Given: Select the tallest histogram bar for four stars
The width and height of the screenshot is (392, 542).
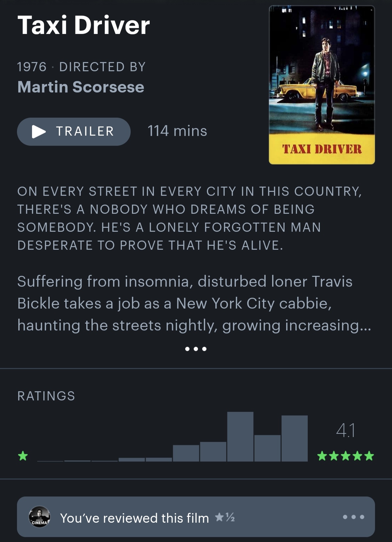Looking at the screenshot, I should (240, 436).
